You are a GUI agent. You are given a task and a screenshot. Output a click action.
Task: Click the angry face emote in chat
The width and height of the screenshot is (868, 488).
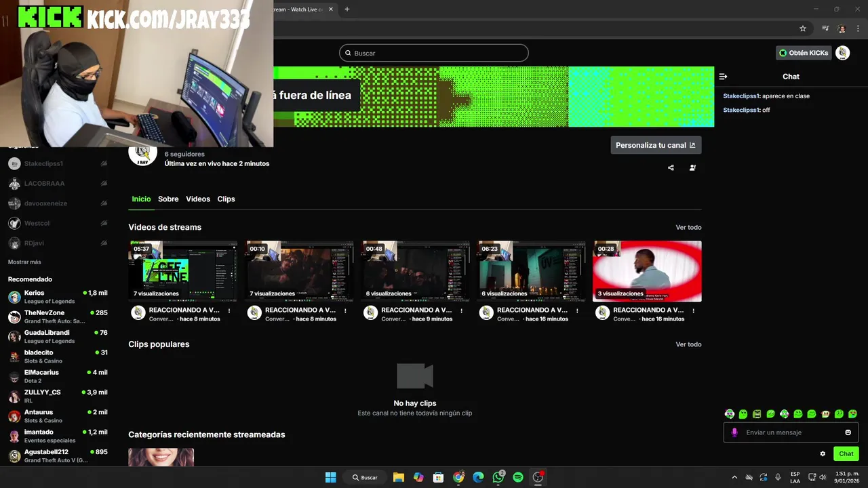click(757, 414)
